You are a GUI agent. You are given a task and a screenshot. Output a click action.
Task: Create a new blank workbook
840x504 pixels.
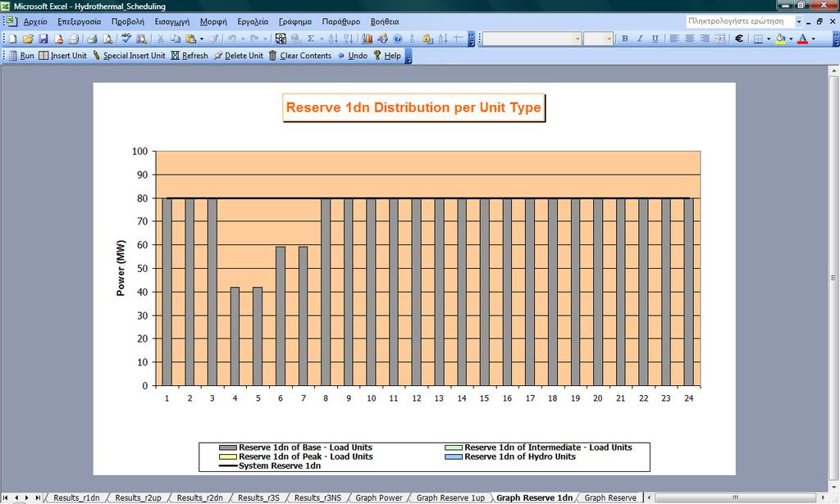coord(13,39)
